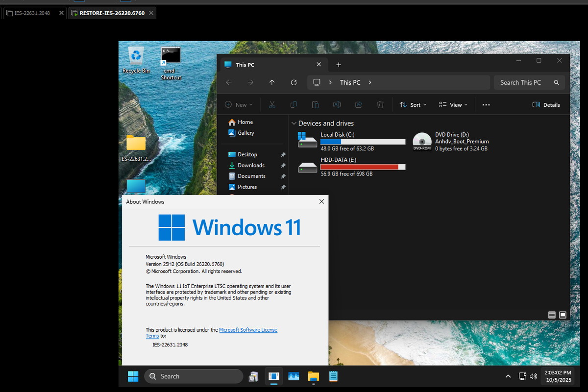Open the View dropdown menu
The width and height of the screenshot is (588, 392).
coord(453,105)
